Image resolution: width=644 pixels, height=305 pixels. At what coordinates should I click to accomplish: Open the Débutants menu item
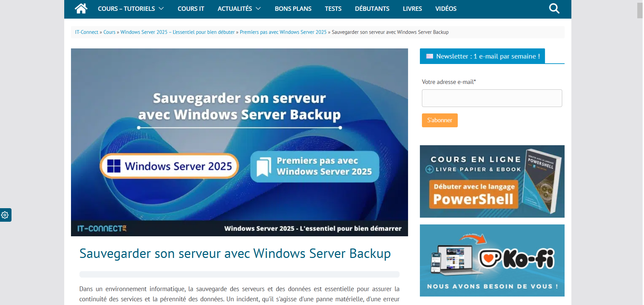point(372,9)
